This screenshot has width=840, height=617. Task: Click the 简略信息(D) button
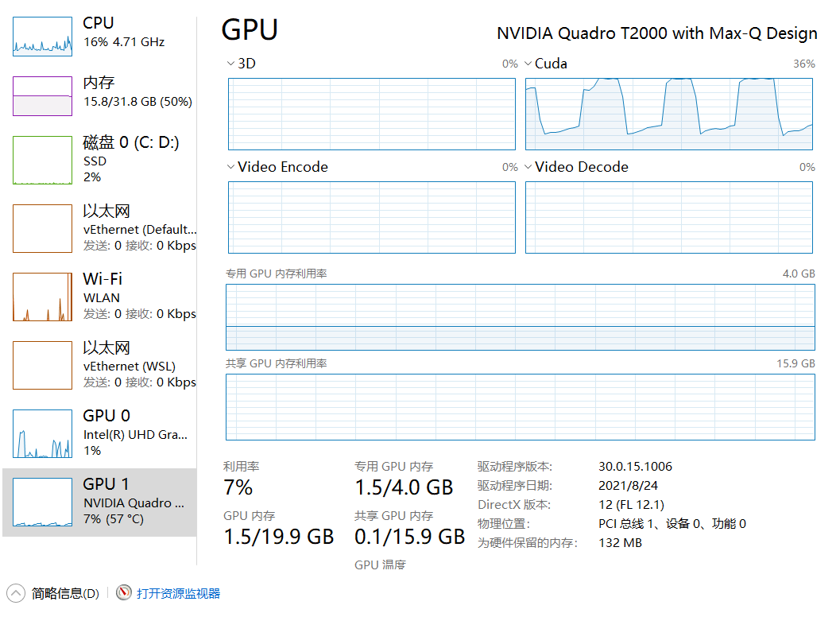(x=65, y=593)
